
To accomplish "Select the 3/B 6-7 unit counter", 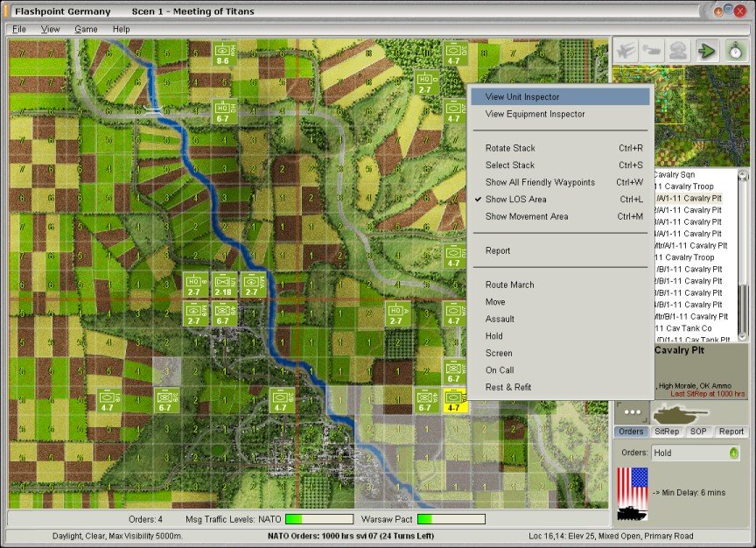I will (x=166, y=401).
